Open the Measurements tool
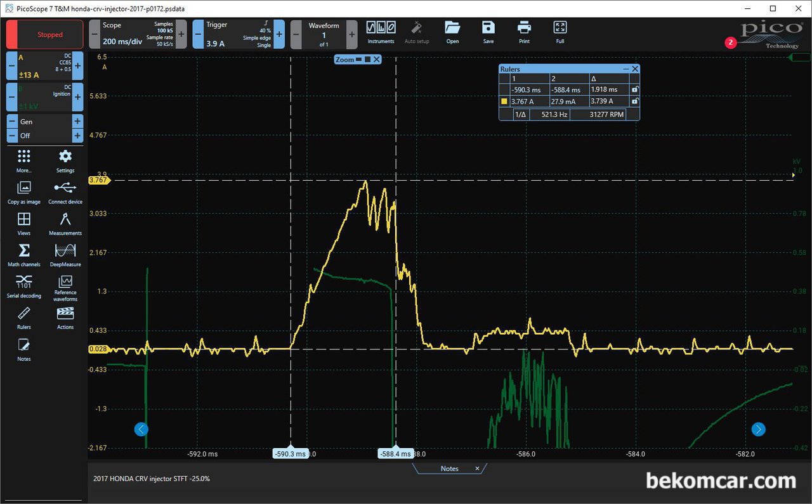This screenshot has height=504, width=812. 65,220
